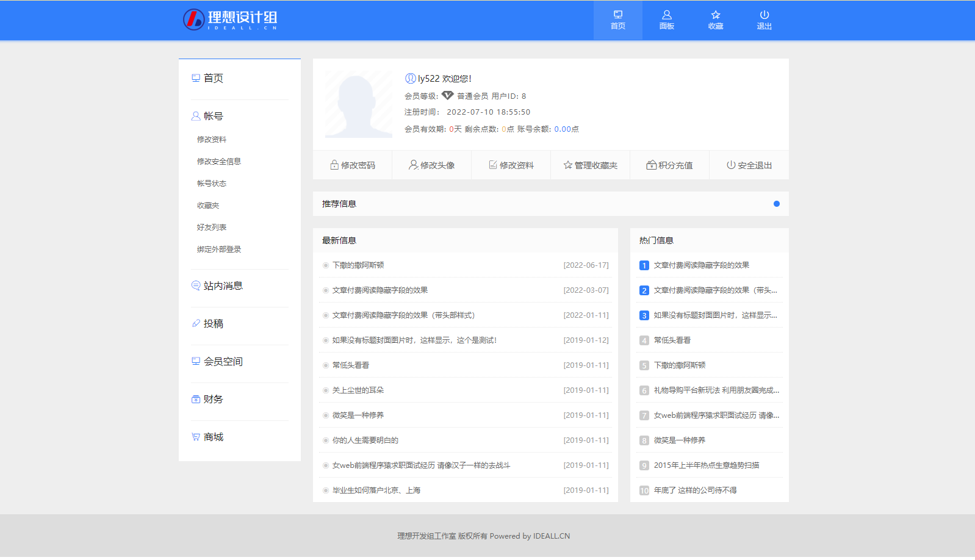Image resolution: width=975 pixels, height=560 pixels.
Task: Open 财务 in sidebar
Action: pyautogui.click(x=207, y=399)
